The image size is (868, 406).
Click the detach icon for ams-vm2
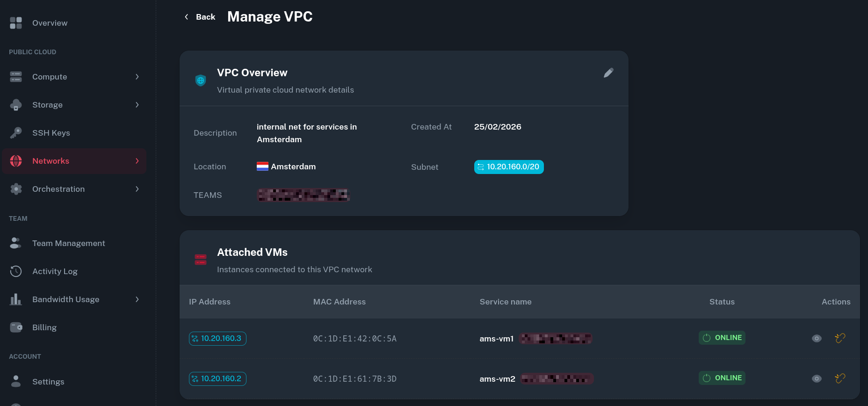(840, 378)
